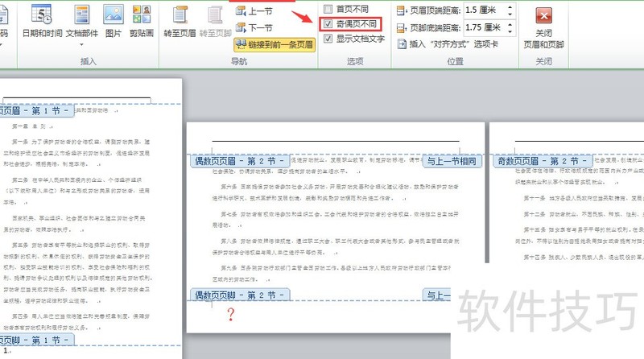Image resolution: width=644 pixels, height=359 pixels.
Task: Insert a Picture (图片)
Action: click(x=114, y=22)
